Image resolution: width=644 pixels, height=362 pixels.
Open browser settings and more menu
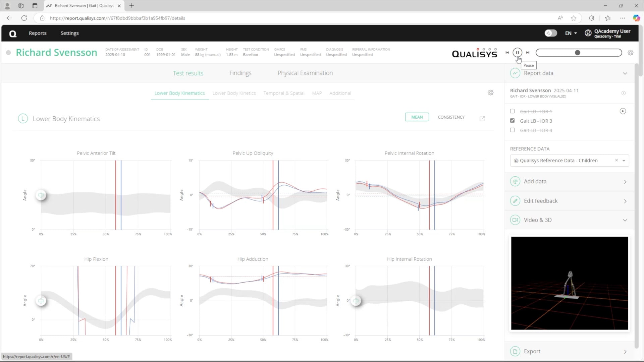[623, 18]
